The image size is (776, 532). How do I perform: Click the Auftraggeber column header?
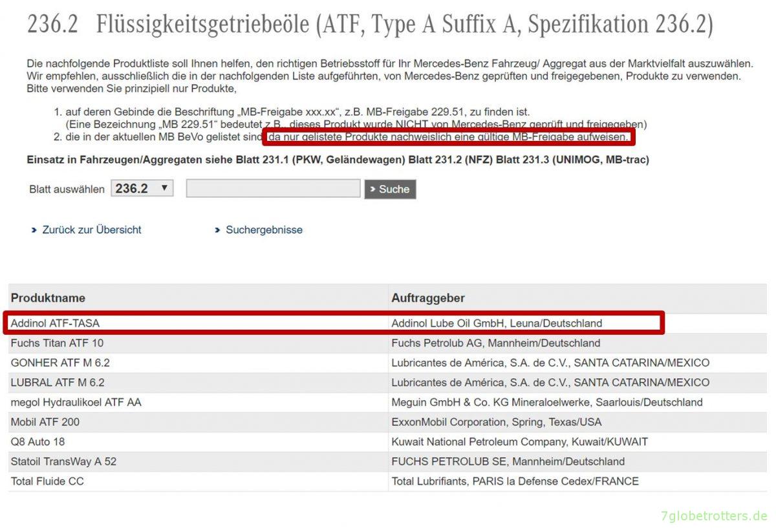[x=427, y=298]
